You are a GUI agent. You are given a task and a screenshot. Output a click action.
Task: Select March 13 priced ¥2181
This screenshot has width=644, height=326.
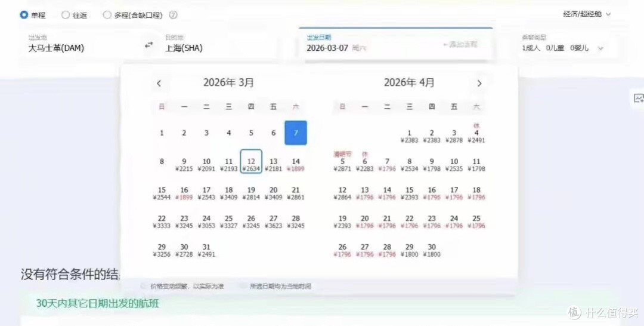pyautogui.click(x=274, y=164)
